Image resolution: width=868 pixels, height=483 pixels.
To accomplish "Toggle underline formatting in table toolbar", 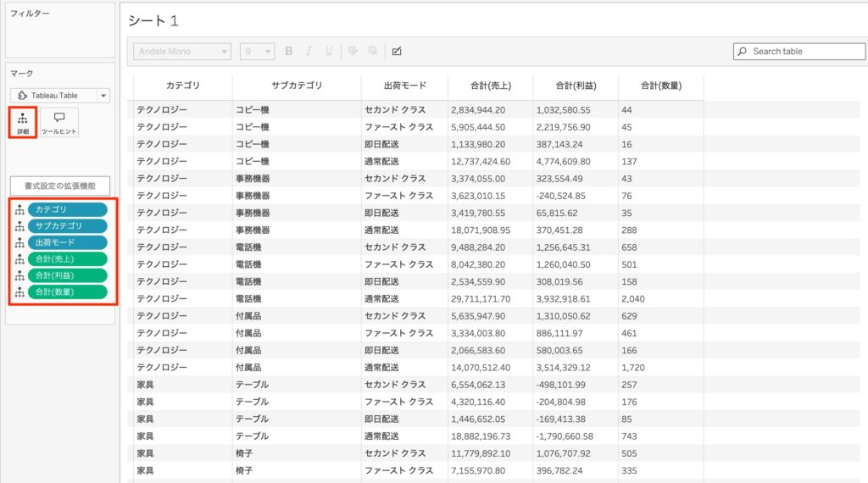I will tap(329, 51).
